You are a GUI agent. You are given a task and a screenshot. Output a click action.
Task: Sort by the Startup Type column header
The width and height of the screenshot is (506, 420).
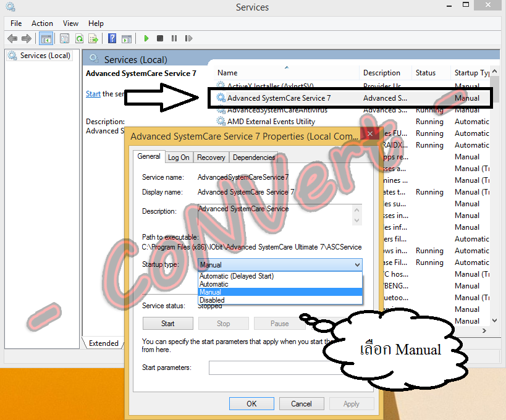[471, 73]
